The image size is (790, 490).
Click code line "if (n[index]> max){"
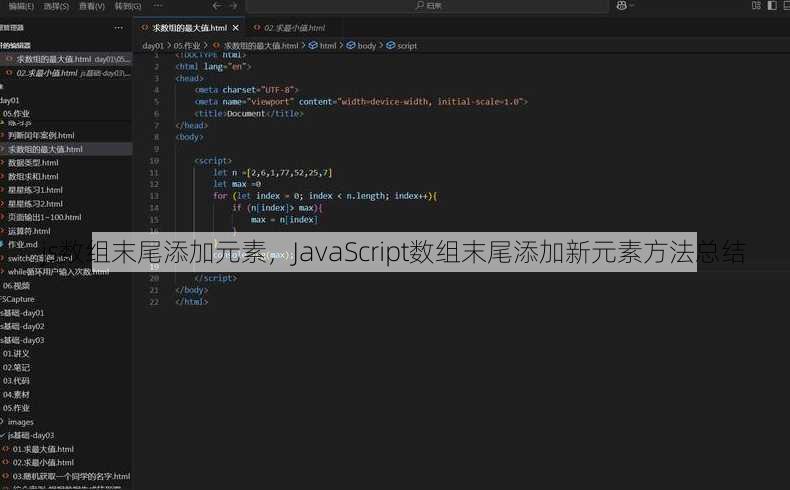277,207
